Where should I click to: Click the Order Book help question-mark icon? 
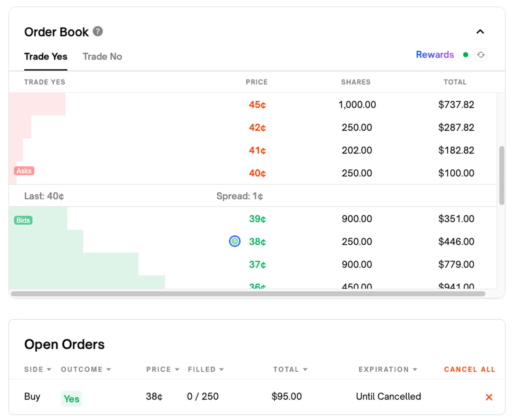tap(98, 31)
